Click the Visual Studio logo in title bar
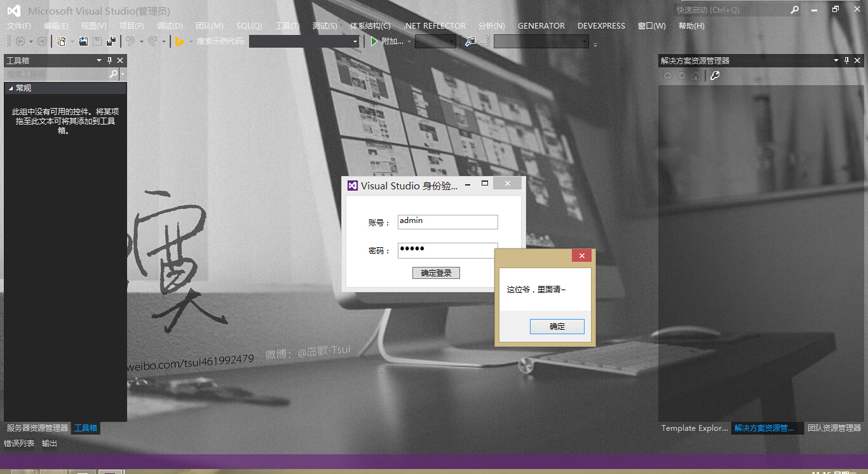Image resolution: width=868 pixels, height=474 pixels. tap(13, 11)
